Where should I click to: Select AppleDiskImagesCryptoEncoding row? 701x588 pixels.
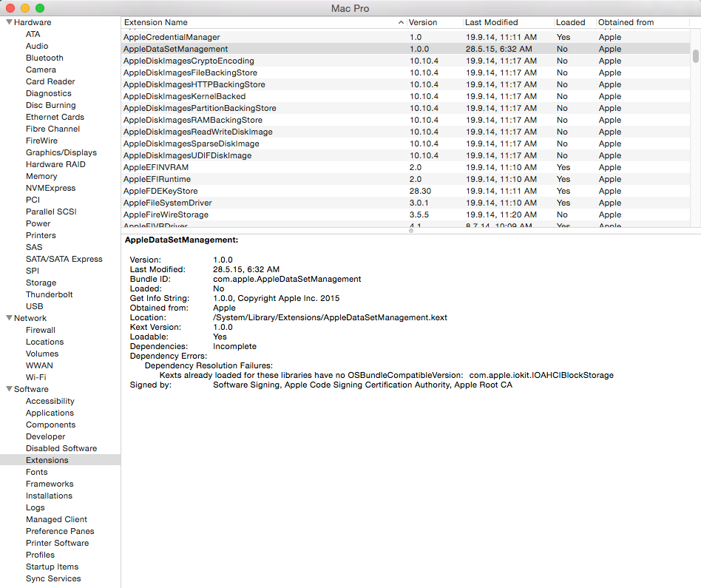point(405,61)
